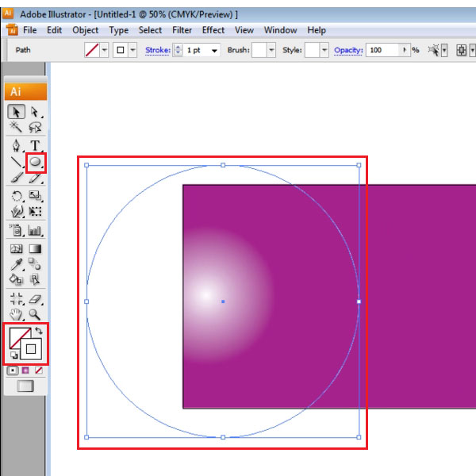Open the Window menu
The image size is (476, 476).
click(x=281, y=30)
